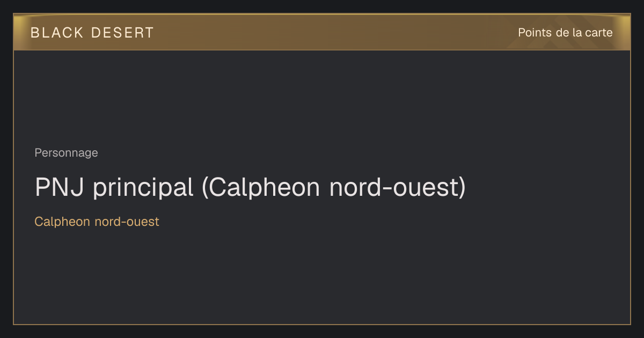Open the Points de la carte link
Viewport: 644px width, 338px height.
click(565, 33)
